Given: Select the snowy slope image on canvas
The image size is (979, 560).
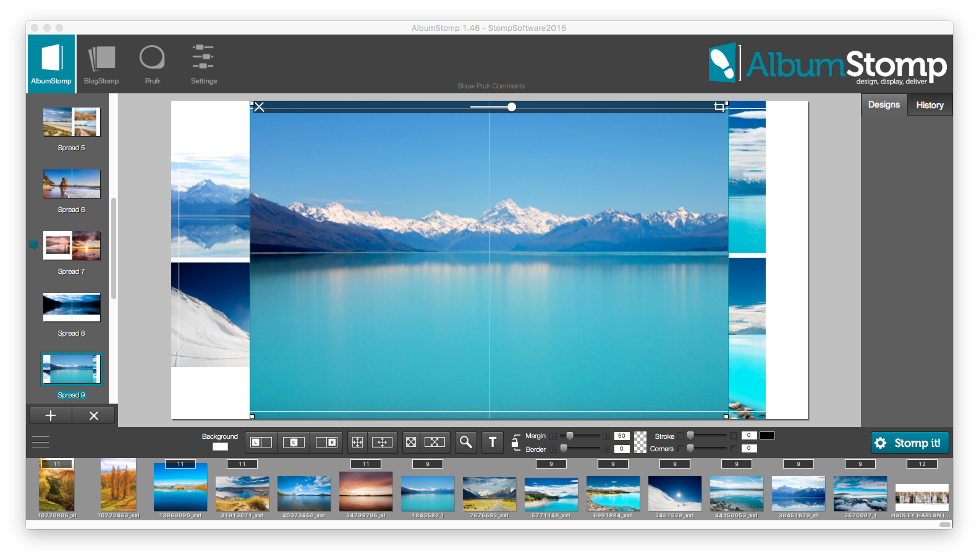Looking at the screenshot, I should point(211,315).
